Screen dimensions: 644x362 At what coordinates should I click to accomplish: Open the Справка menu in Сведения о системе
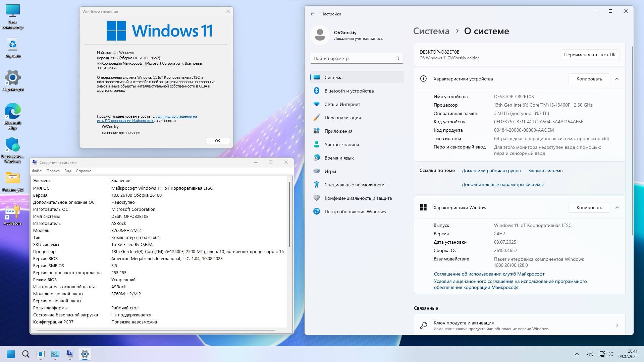[83, 171]
